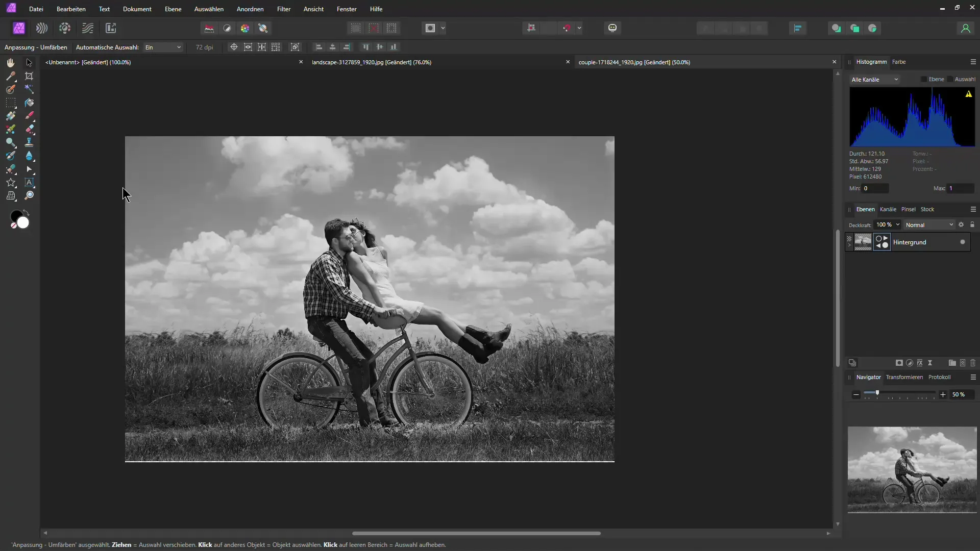Open Normal blend mode dropdown
Screen dimensions: 980x551
click(929, 224)
